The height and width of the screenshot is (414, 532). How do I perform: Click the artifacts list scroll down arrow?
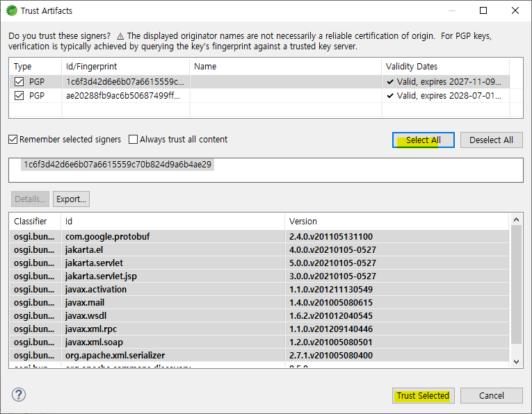pyautogui.click(x=517, y=361)
